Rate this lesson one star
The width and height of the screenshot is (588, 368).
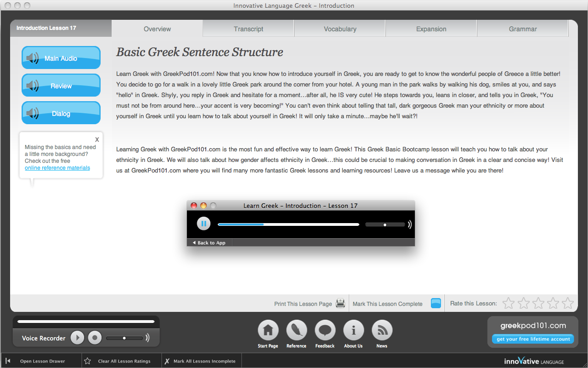(x=508, y=303)
